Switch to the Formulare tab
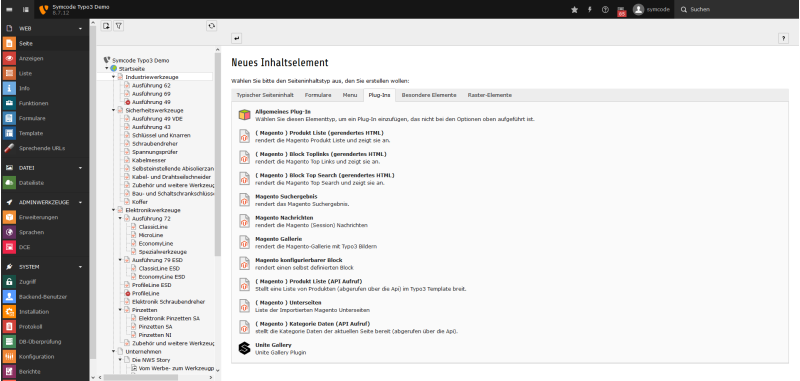 coord(318,95)
